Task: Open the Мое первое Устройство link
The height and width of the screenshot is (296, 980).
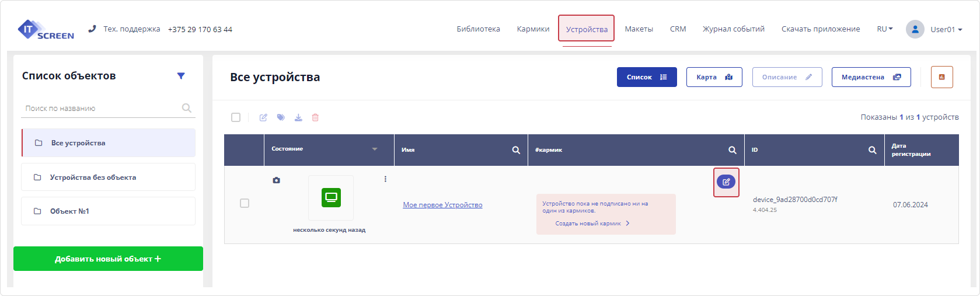Action: (442, 205)
